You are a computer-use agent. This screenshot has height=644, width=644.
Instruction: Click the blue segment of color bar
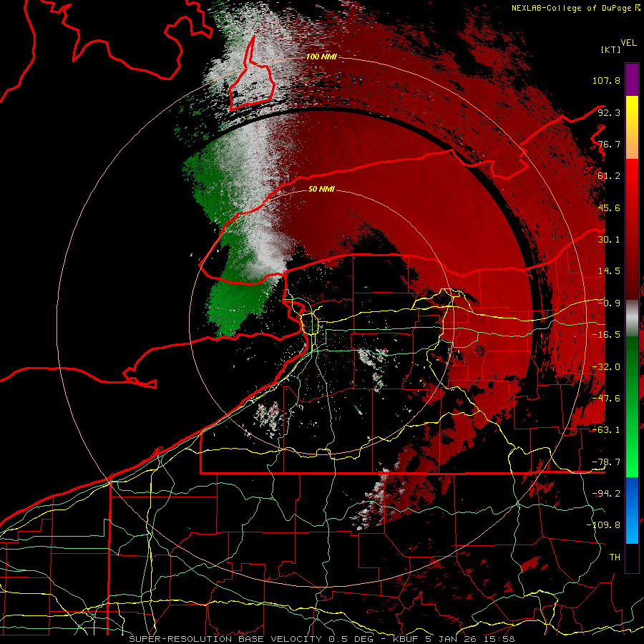[632, 510]
